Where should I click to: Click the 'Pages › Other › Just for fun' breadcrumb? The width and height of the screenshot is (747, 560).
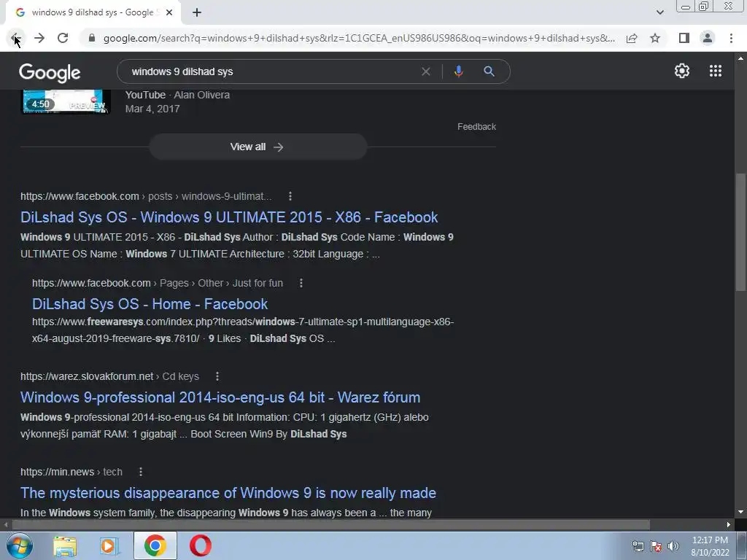pos(221,283)
